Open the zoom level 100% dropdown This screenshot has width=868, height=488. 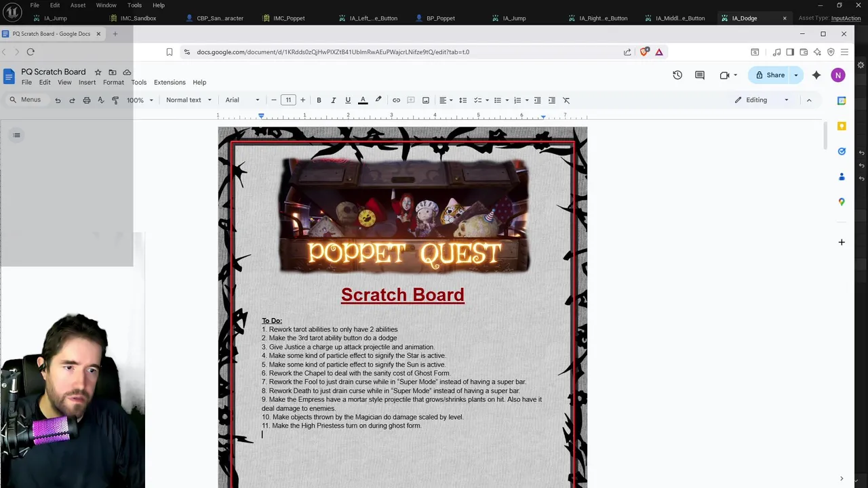(x=140, y=100)
